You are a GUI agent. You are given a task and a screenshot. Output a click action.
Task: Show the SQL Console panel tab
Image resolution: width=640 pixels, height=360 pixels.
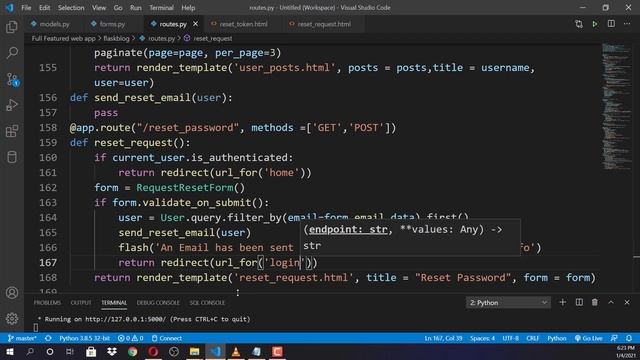207,303
